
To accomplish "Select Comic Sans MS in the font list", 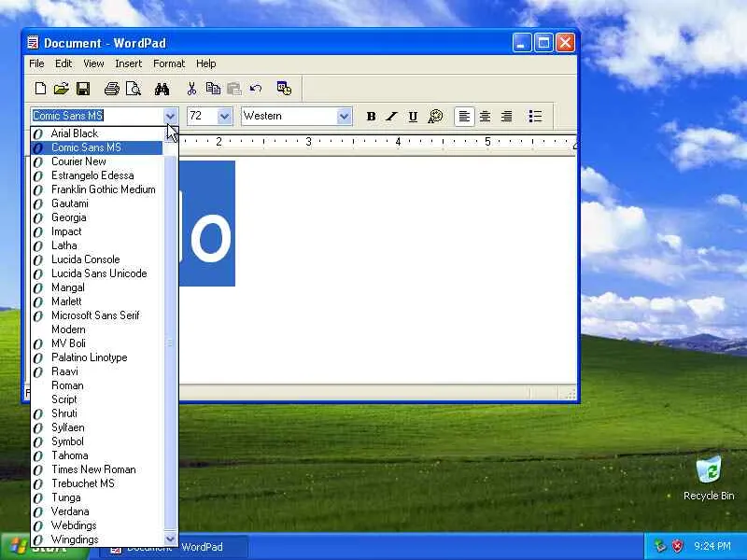I will coord(97,147).
